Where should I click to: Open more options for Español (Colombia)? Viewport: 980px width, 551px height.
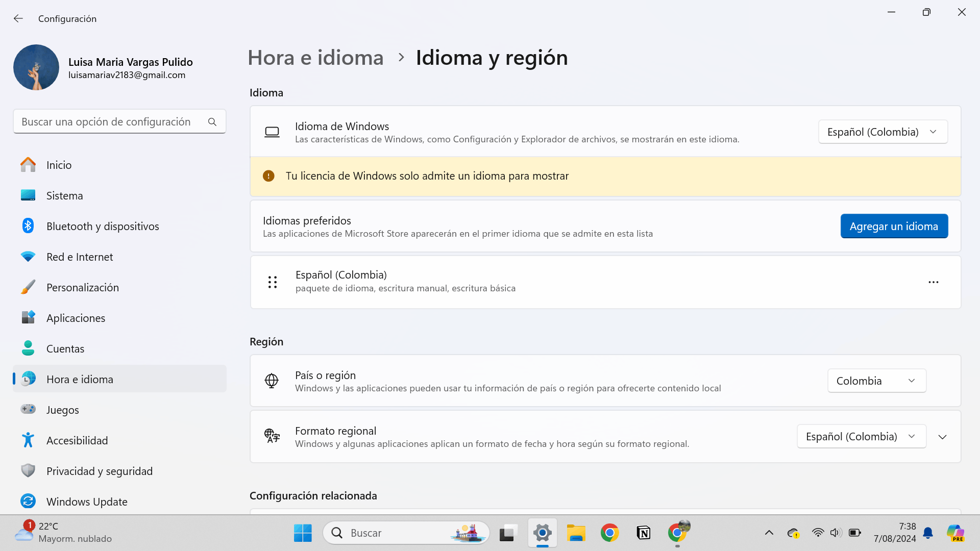[933, 282]
